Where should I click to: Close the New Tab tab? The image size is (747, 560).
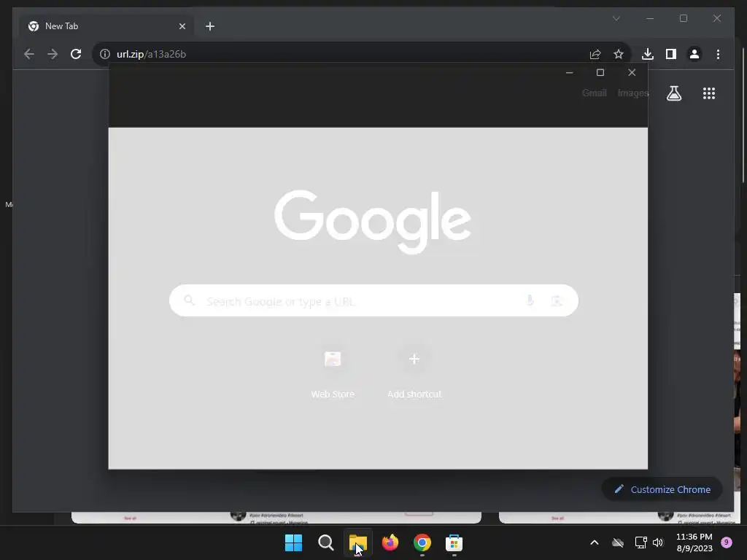[x=182, y=26]
